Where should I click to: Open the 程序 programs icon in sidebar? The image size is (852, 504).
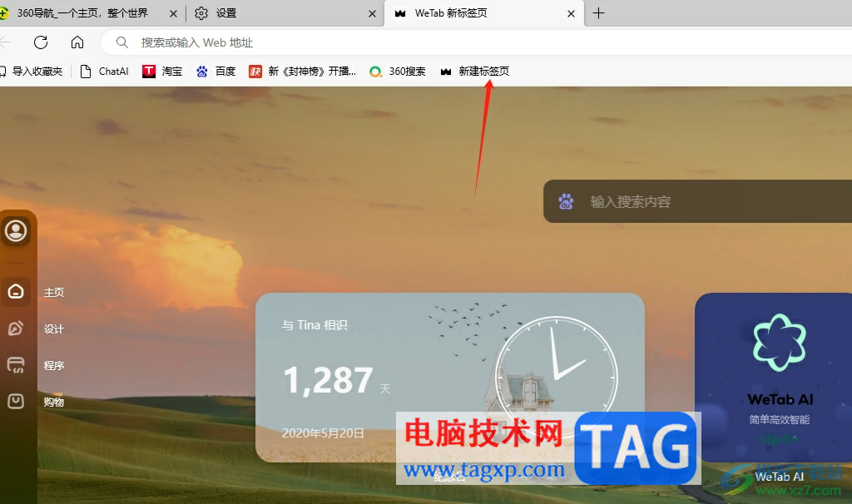point(17,365)
